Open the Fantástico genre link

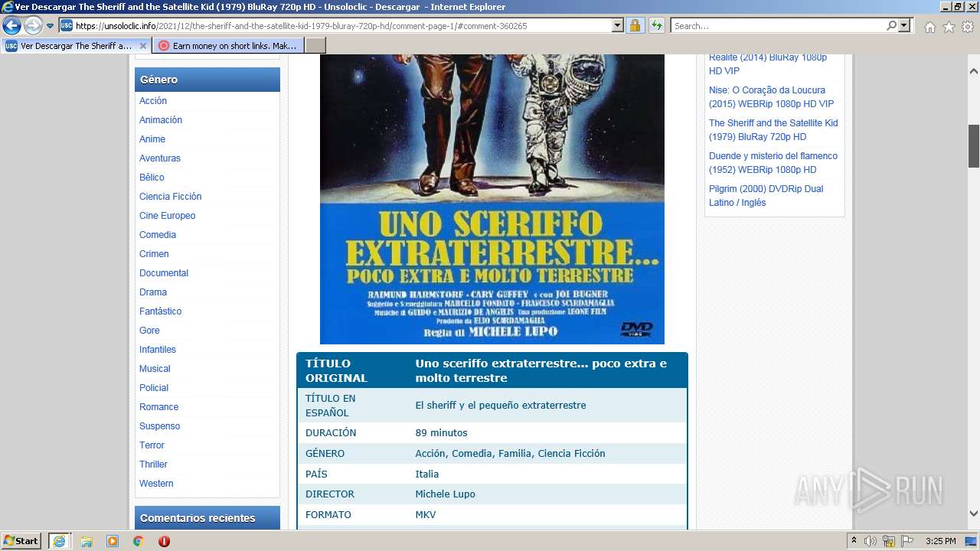pyautogui.click(x=161, y=311)
